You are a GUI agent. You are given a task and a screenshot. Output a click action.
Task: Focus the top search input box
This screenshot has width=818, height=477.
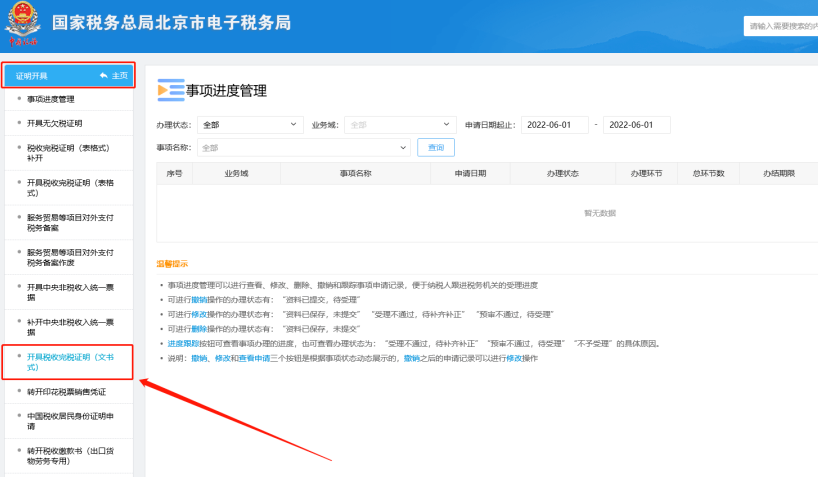point(780,27)
